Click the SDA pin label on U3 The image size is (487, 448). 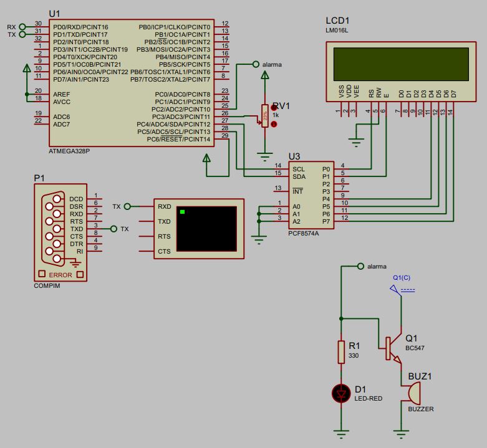click(299, 176)
